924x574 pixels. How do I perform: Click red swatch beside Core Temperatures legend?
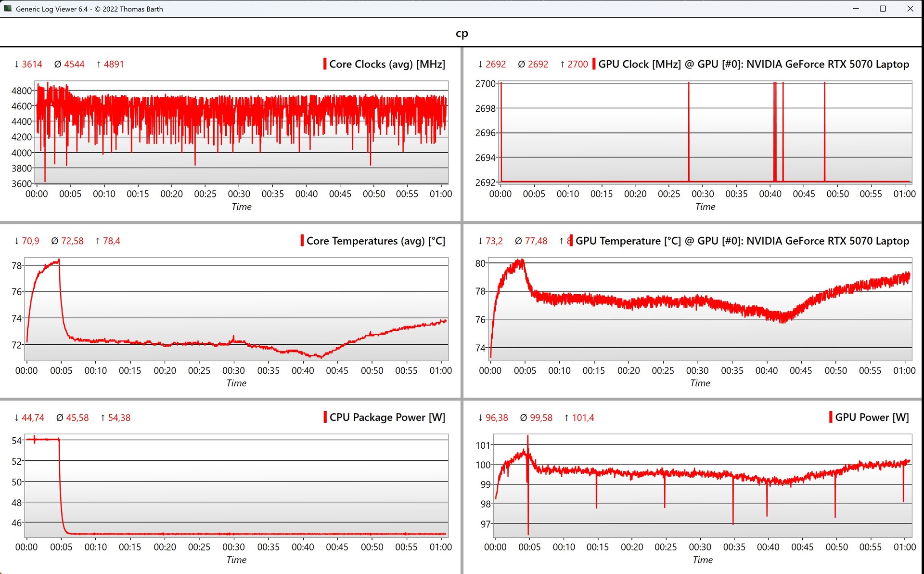(x=302, y=240)
